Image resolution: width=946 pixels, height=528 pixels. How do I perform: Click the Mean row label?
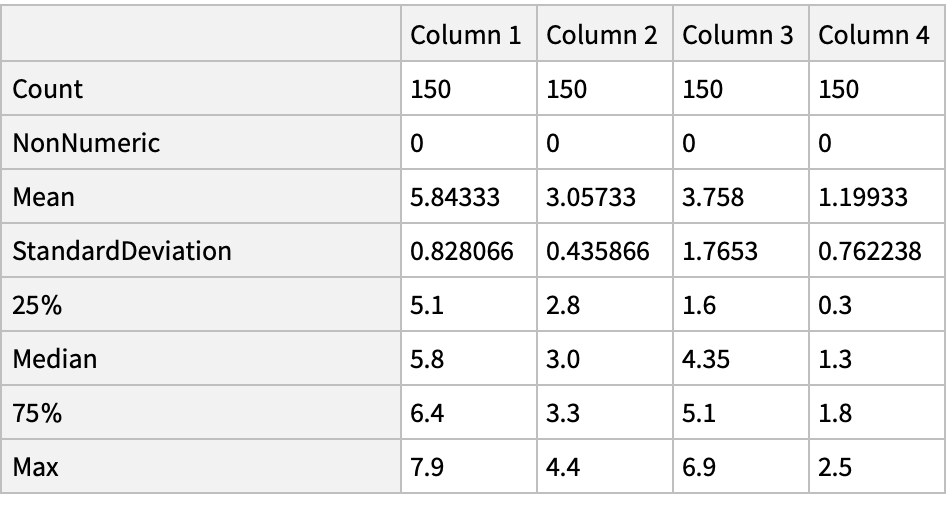44,197
